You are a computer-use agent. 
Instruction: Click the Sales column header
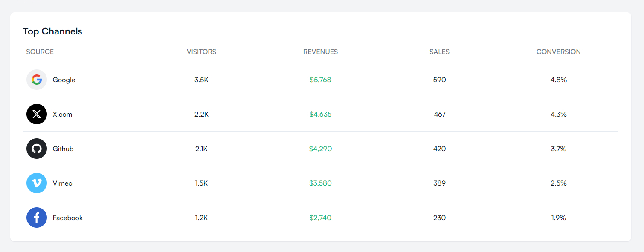(x=439, y=52)
